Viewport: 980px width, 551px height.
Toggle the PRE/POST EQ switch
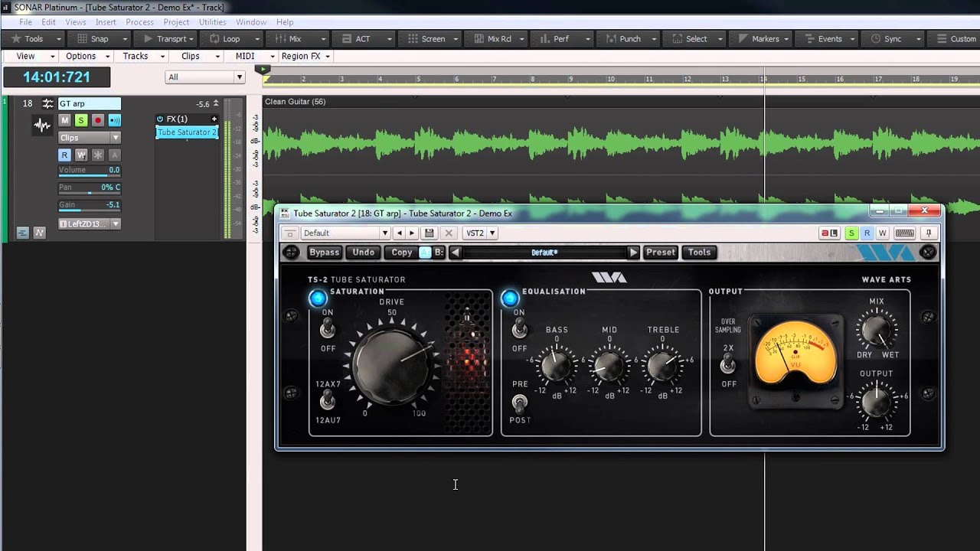click(x=520, y=403)
